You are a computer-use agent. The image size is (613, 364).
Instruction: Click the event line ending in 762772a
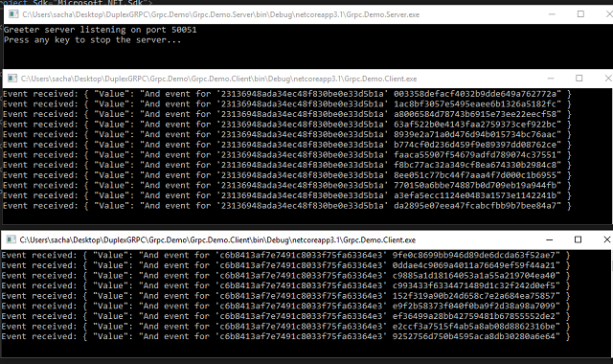pyautogui.click(x=287, y=94)
